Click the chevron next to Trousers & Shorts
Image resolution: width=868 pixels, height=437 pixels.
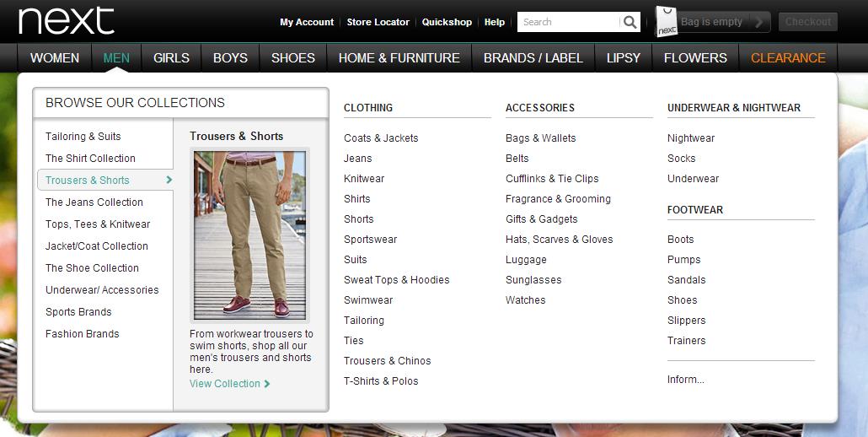coord(169,180)
